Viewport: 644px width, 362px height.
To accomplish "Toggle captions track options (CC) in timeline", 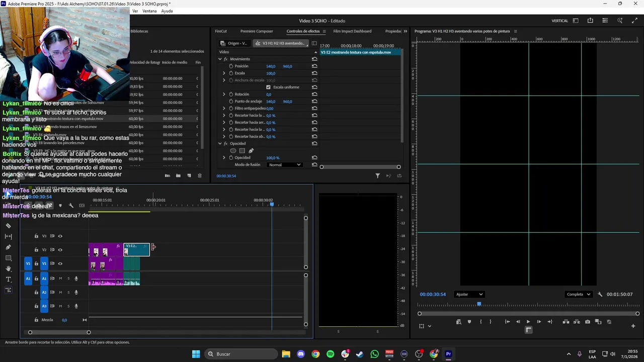I will coord(82,206).
